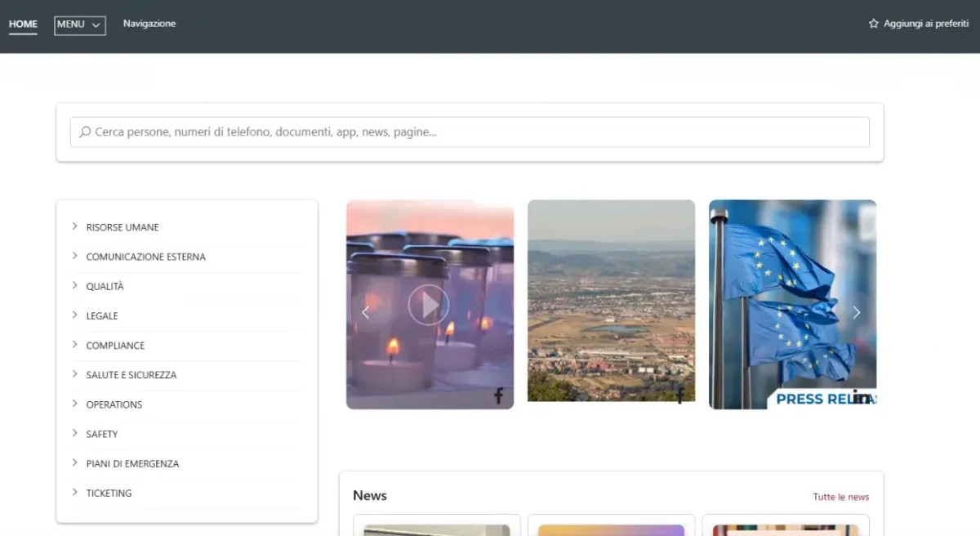The width and height of the screenshot is (980, 536).
Task: Expand the PIANI DI EMERGENZA chevron
Action: pos(74,462)
